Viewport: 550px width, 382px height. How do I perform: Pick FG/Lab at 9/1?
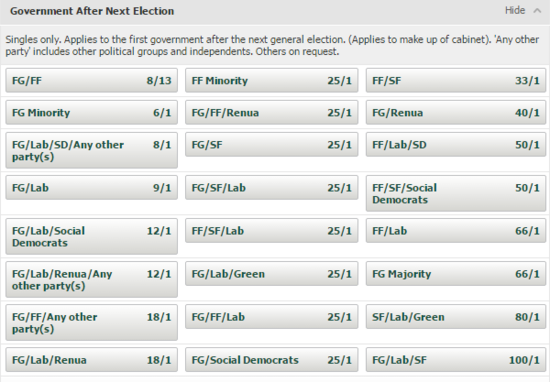92,188
